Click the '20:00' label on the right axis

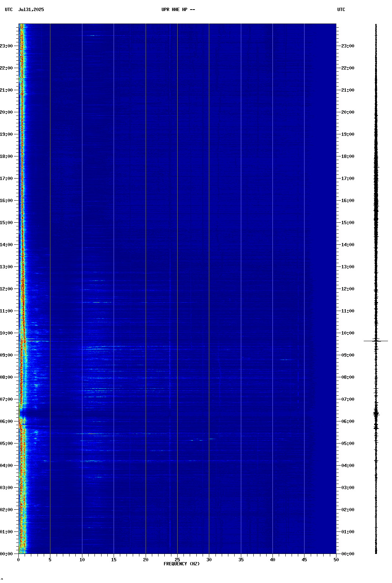click(348, 112)
